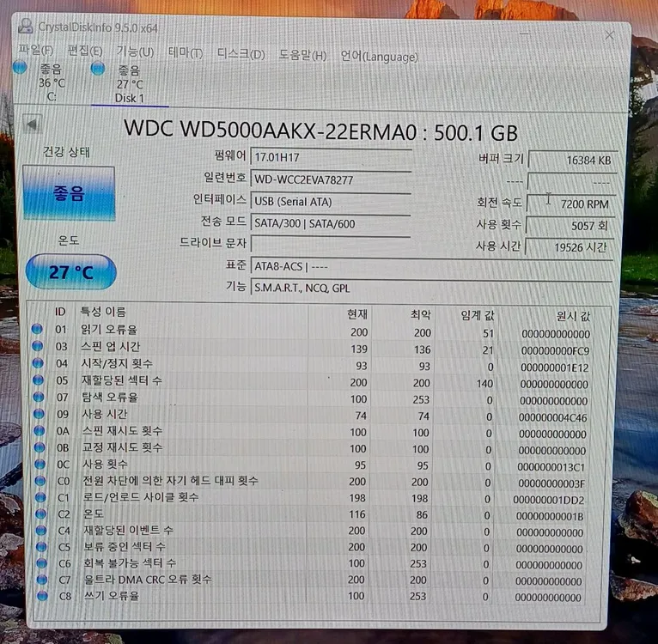Screen dimensions: 658x644
Task: Click the interface field USB (Serial ATA)
Action: click(330, 202)
